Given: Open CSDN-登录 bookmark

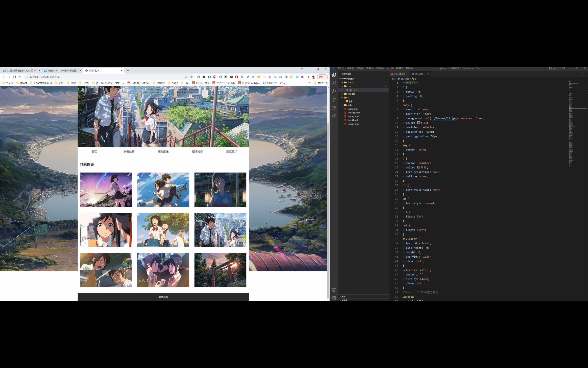Looking at the screenshot, I should point(201,83).
